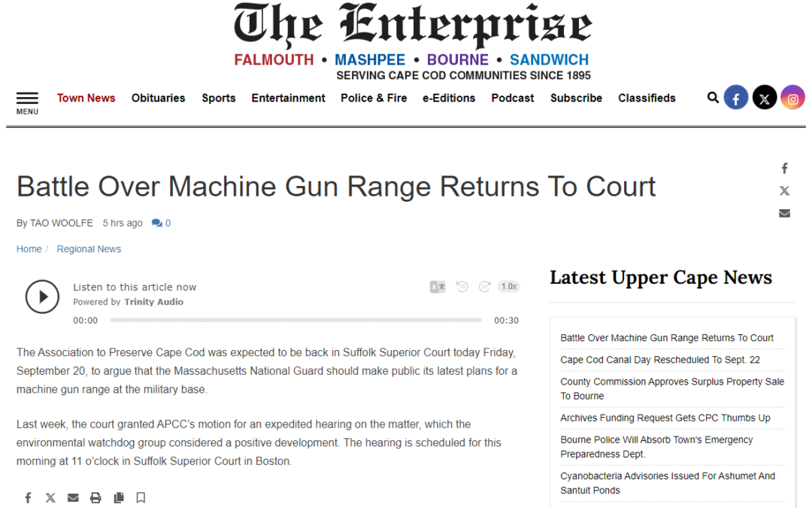The image size is (812, 508).
Task: Change the 1.0x playback speed
Action: tap(509, 287)
